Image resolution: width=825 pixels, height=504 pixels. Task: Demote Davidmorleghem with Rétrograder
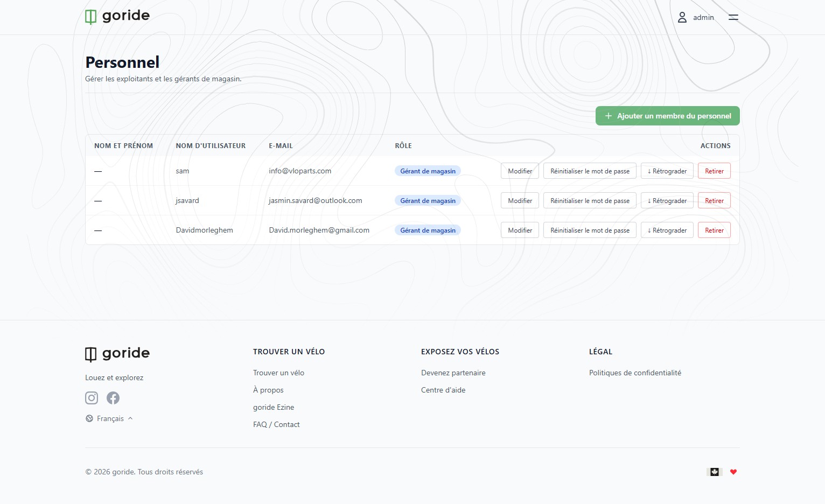tap(667, 230)
